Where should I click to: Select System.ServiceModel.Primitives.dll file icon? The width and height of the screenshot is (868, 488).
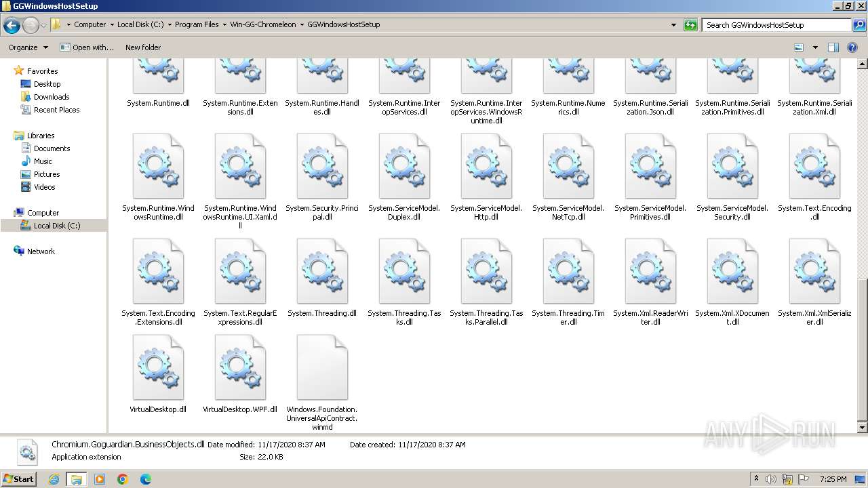650,166
